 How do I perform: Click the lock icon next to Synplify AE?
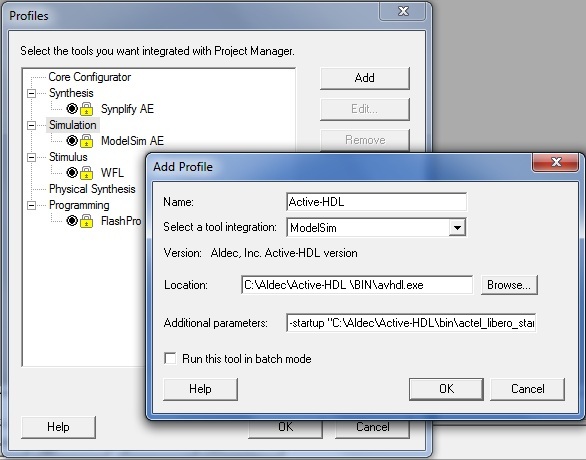point(86,109)
